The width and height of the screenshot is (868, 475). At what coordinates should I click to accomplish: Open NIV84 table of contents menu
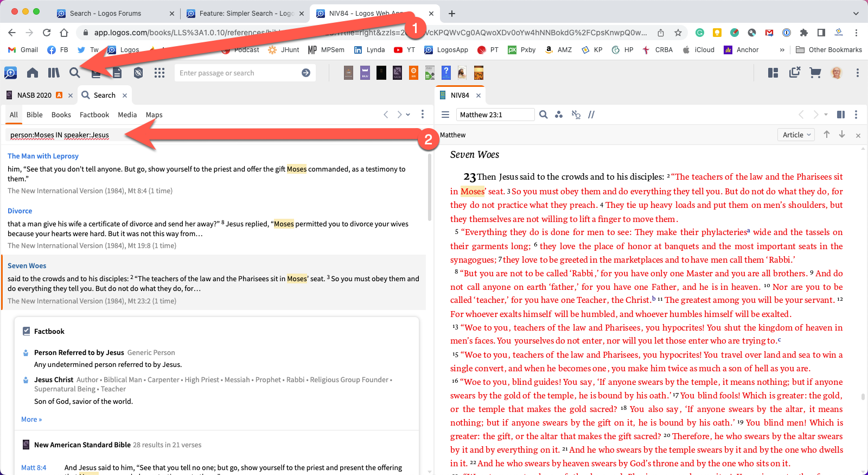(445, 115)
